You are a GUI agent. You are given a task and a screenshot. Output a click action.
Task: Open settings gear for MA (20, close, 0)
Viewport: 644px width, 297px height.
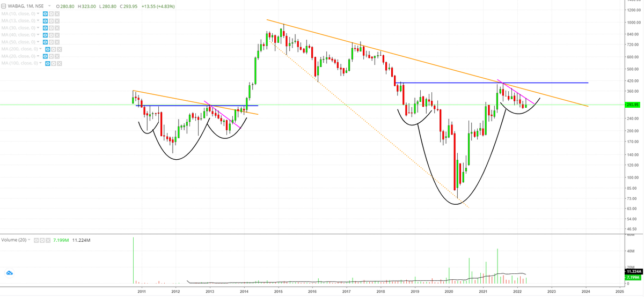[51, 56]
